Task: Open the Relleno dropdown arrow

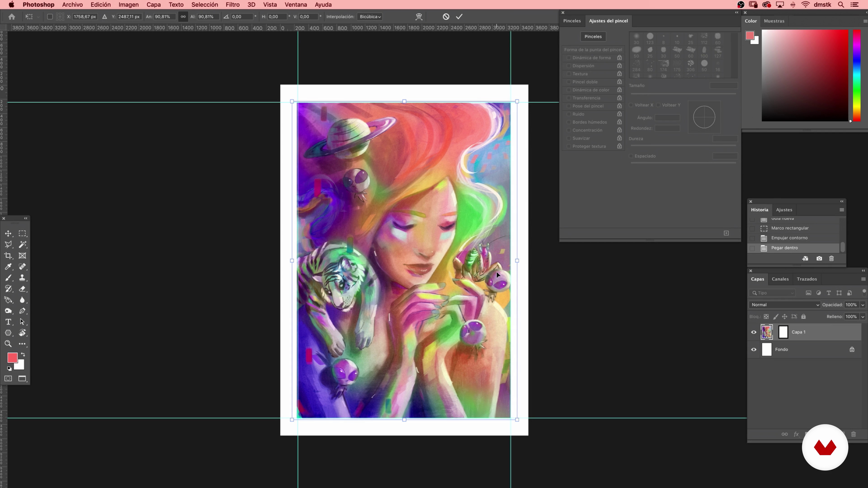Action: (863, 317)
